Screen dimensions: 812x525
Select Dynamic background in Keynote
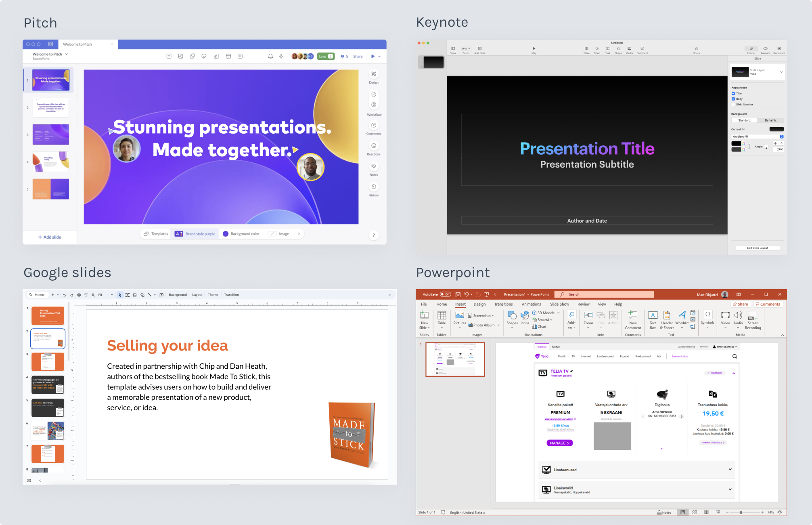770,120
